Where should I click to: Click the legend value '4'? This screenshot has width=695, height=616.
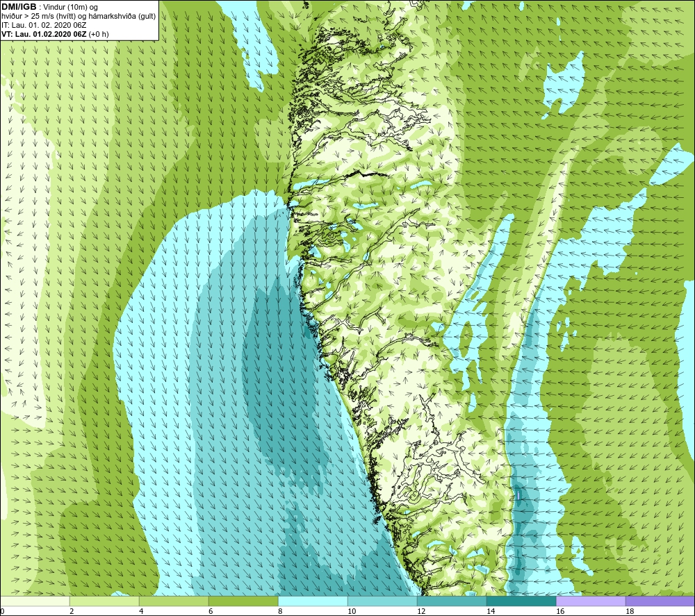(x=141, y=611)
